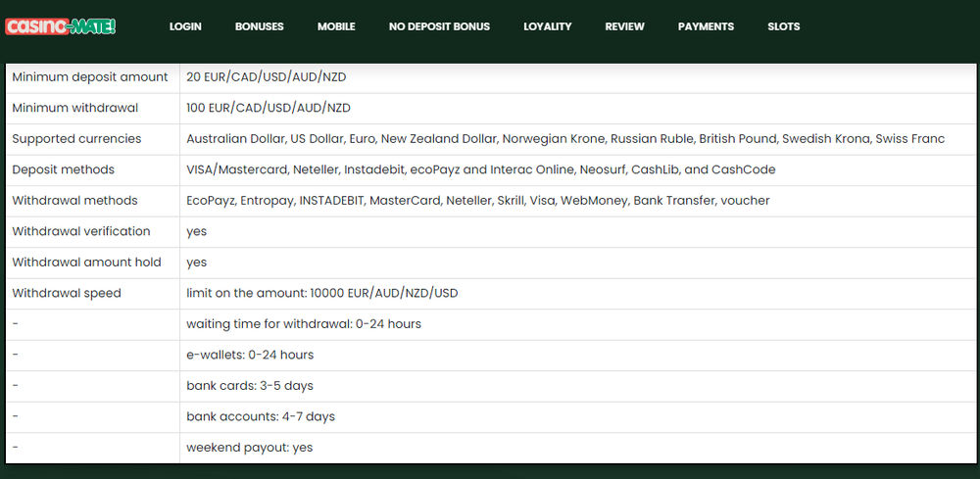This screenshot has width=980, height=479.
Task: Go to the Bonuses section
Action: coord(260,26)
